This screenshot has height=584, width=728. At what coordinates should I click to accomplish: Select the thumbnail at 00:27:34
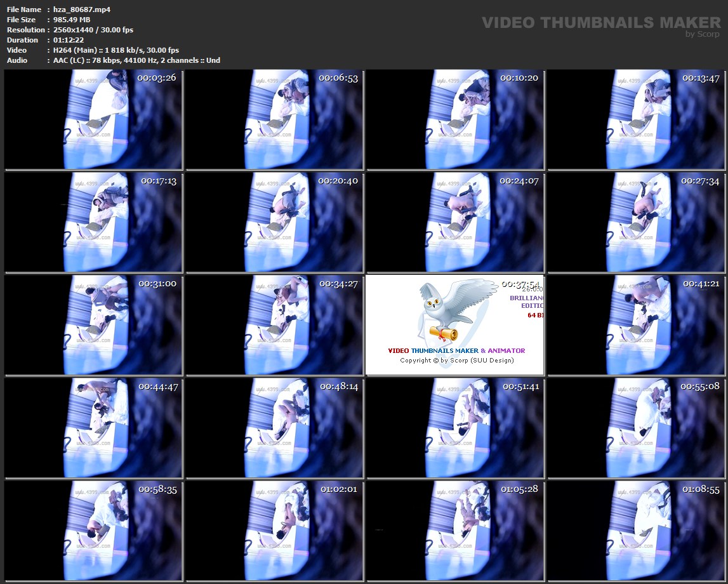[637, 222]
